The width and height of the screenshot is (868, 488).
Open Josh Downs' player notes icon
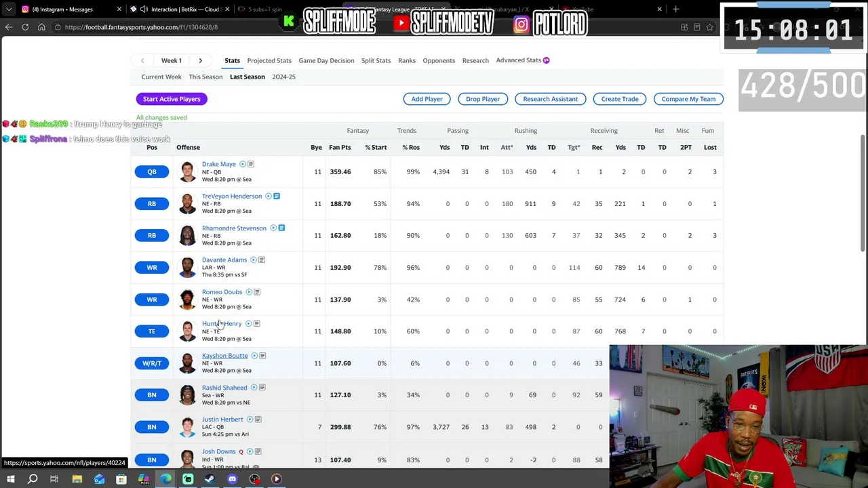point(258,451)
